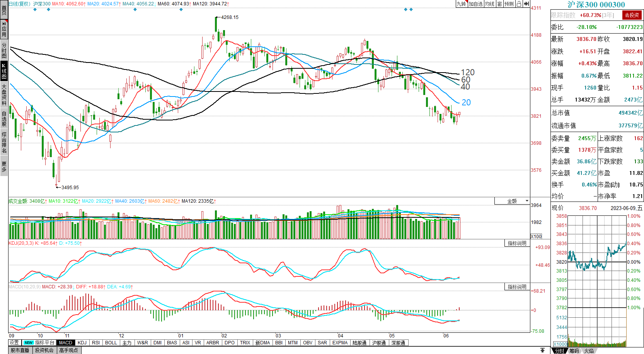This screenshot has width=644, height=354.
Task: Click the 设置 button at bottom left
Action: click(14, 342)
